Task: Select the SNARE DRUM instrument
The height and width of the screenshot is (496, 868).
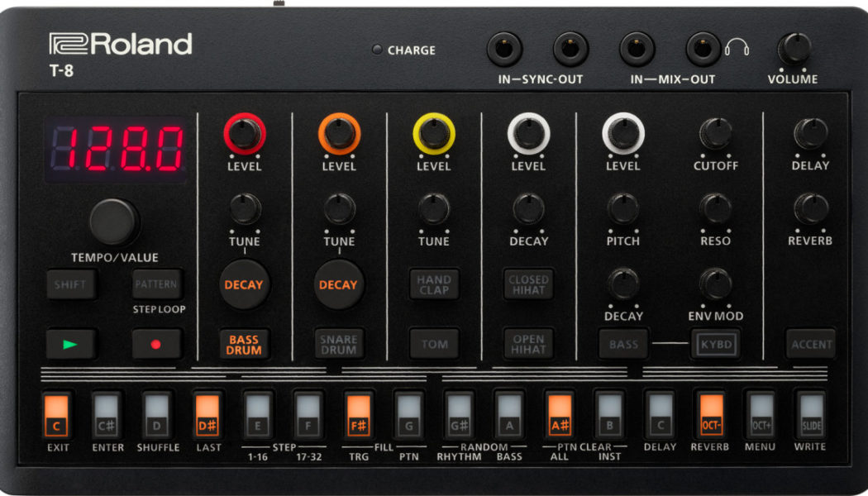Action: click(x=339, y=344)
